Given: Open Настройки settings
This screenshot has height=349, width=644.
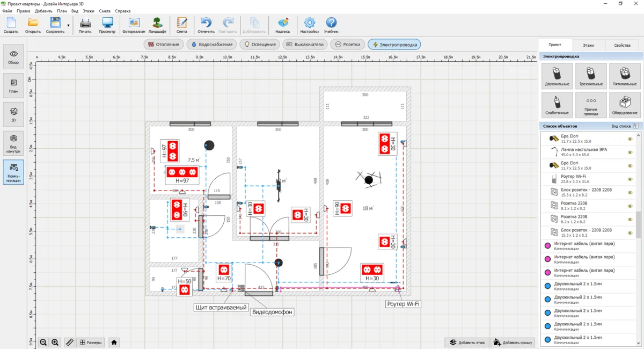Looking at the screenshot, I should coord(310,25).
